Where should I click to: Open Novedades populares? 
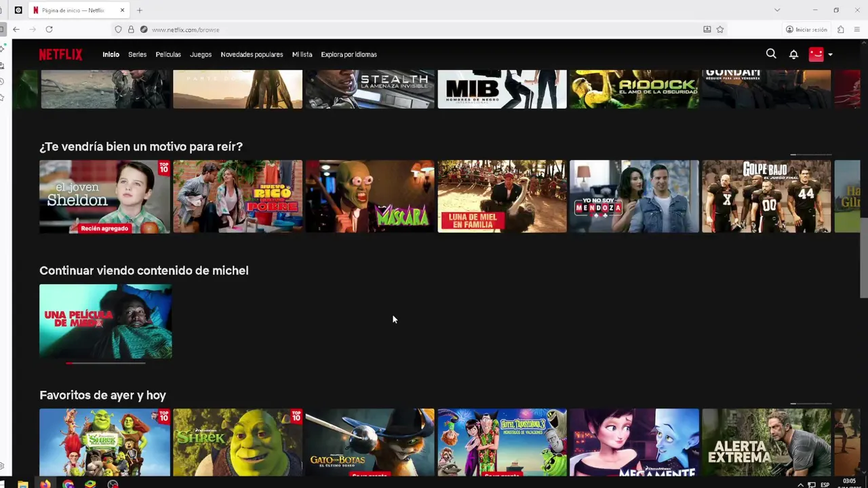point(252,54)
